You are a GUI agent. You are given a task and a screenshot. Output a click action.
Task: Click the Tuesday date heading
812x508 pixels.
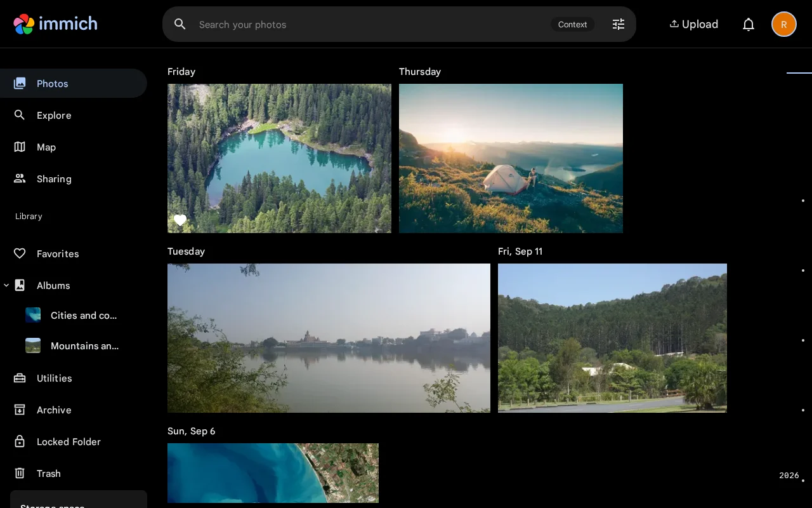(x=186, y=251)
